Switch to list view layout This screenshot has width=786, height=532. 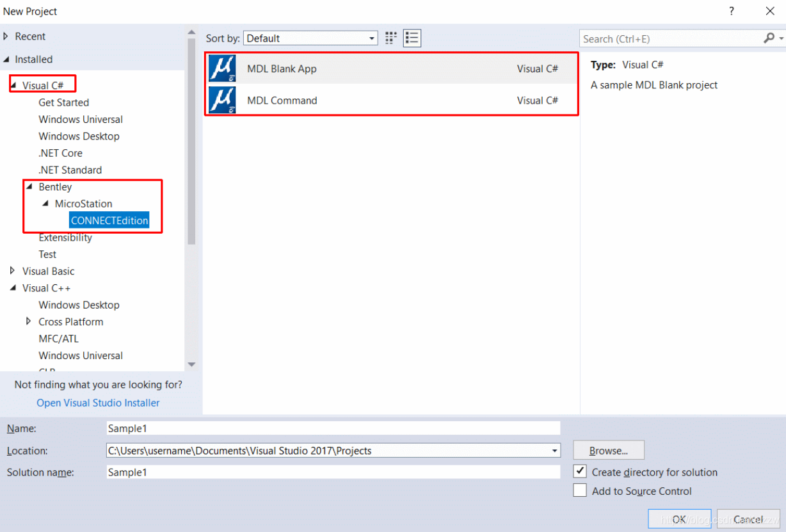pos(412,38)
